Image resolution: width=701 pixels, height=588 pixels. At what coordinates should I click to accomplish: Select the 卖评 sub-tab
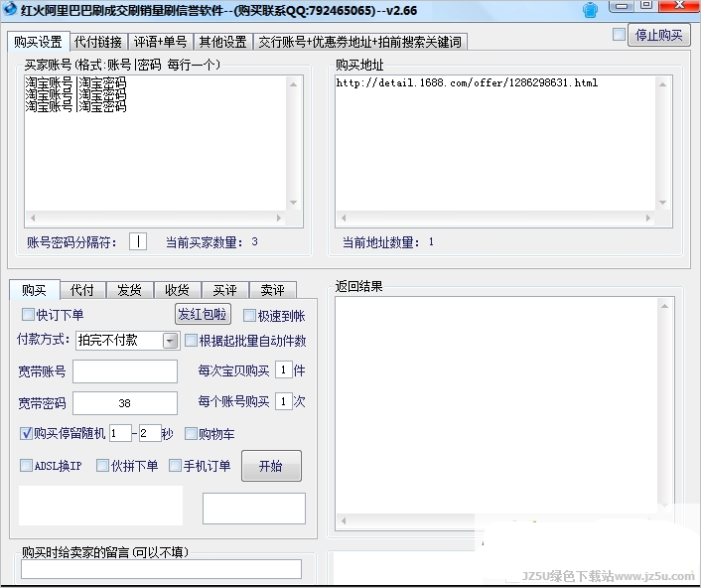(273, 290)
